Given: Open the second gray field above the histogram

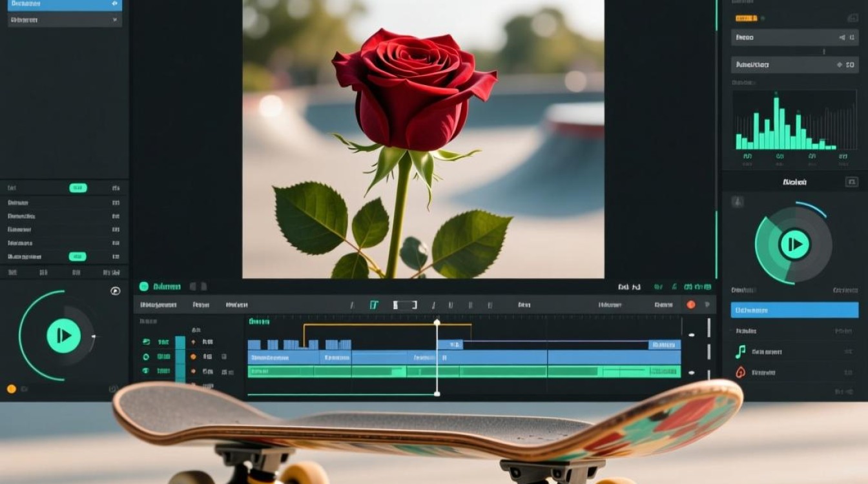Looking at the screenshot, I should (x=794, y=65).
